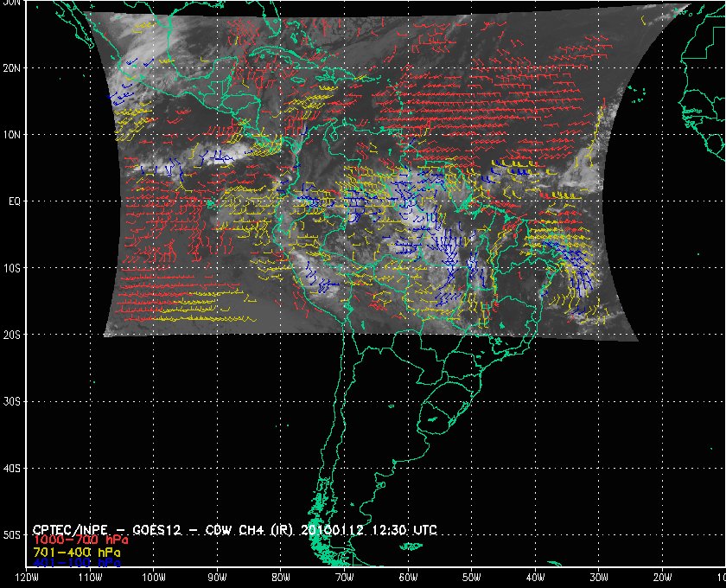This screenshot has height=588, width=726.
Task: Click the 10S latitude axis label
Action: [x=11, y=268]
